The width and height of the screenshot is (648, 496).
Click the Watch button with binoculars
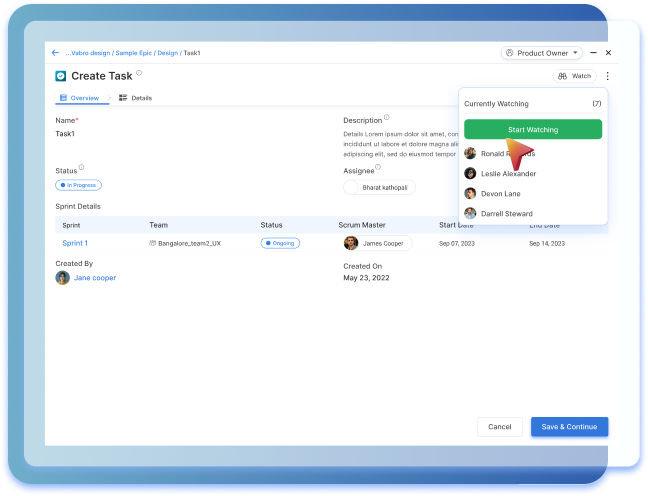click(x=575, y=76)
